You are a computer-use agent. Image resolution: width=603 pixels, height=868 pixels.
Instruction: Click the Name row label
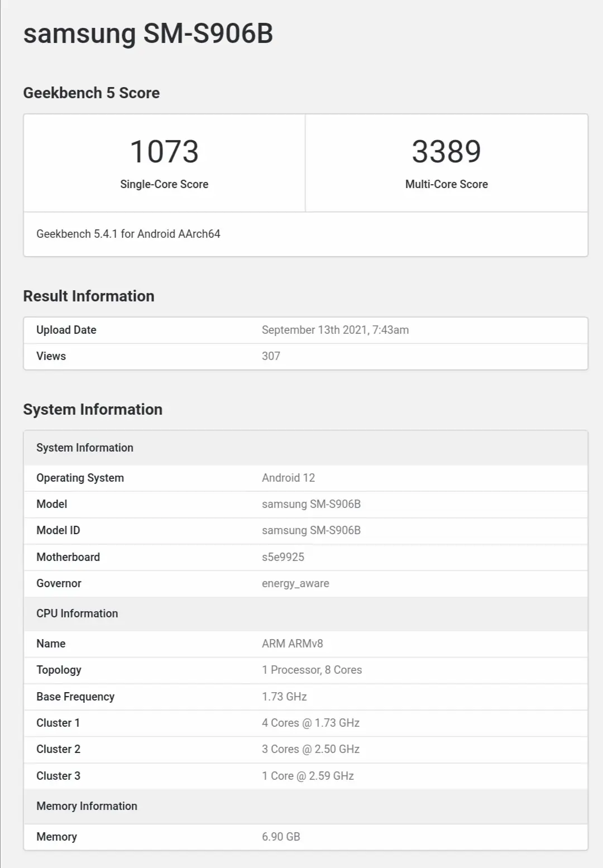[x=51, y=644]
